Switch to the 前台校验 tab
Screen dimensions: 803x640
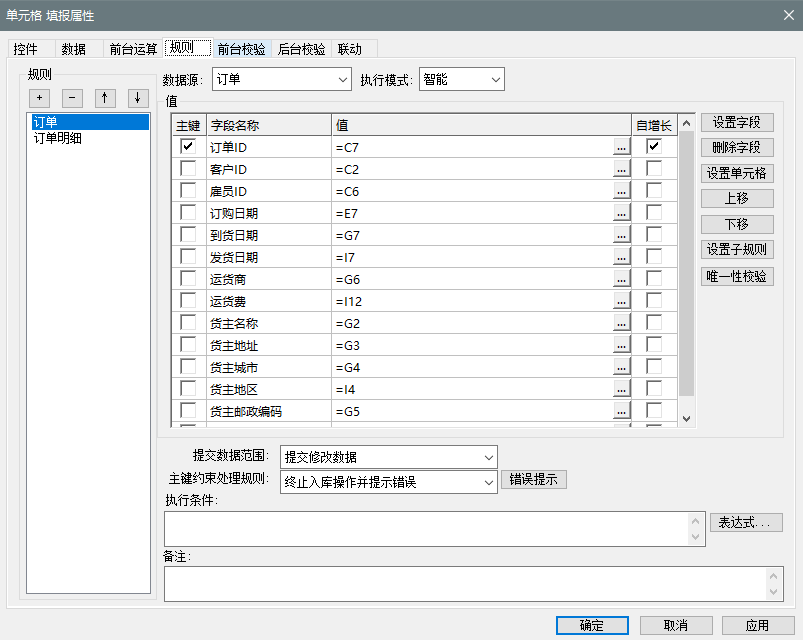point(241,48)
